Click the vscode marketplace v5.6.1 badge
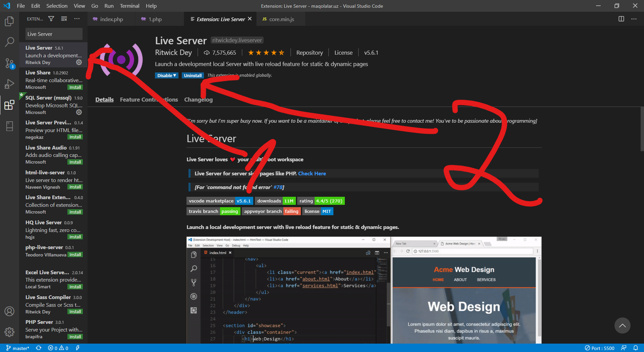 (x=220, y=201)
